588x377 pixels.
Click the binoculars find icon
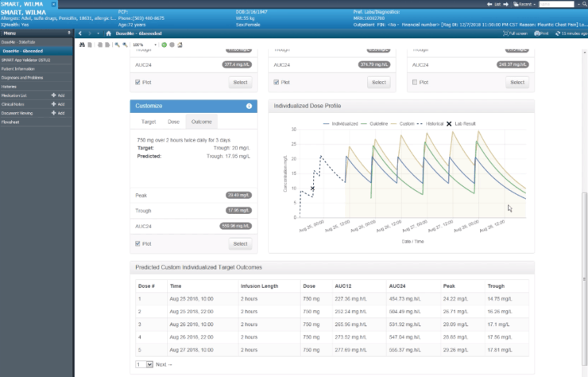point(82,45)
